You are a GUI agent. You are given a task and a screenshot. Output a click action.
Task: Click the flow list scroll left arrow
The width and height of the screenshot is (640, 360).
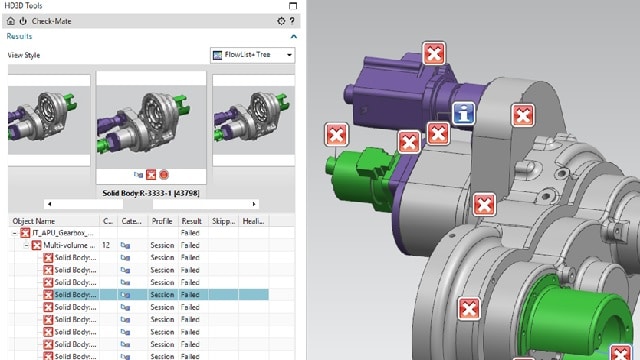(x=50, y=204)
